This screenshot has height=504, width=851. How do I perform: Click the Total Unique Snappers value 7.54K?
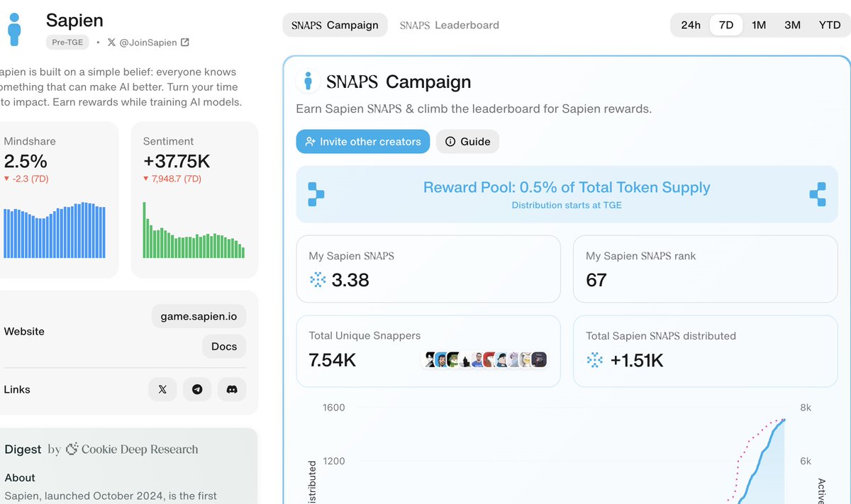[333, 360]
